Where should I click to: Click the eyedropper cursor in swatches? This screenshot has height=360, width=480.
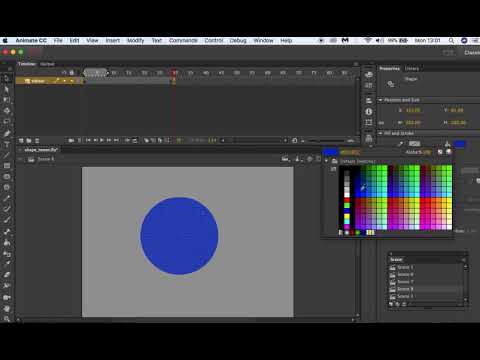tap(364, 187)
